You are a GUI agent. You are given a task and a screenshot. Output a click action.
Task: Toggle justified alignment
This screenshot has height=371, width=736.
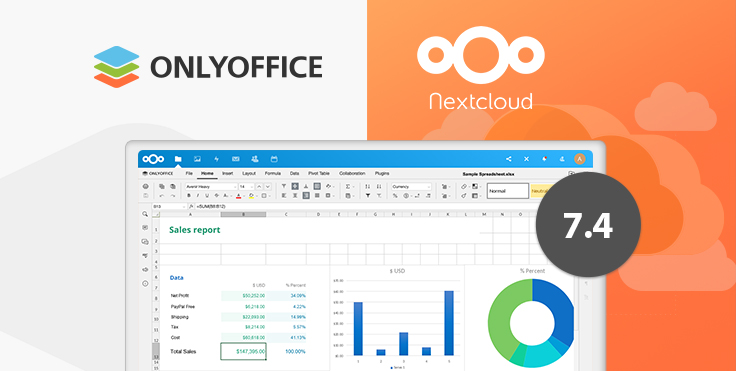point(317,196)
